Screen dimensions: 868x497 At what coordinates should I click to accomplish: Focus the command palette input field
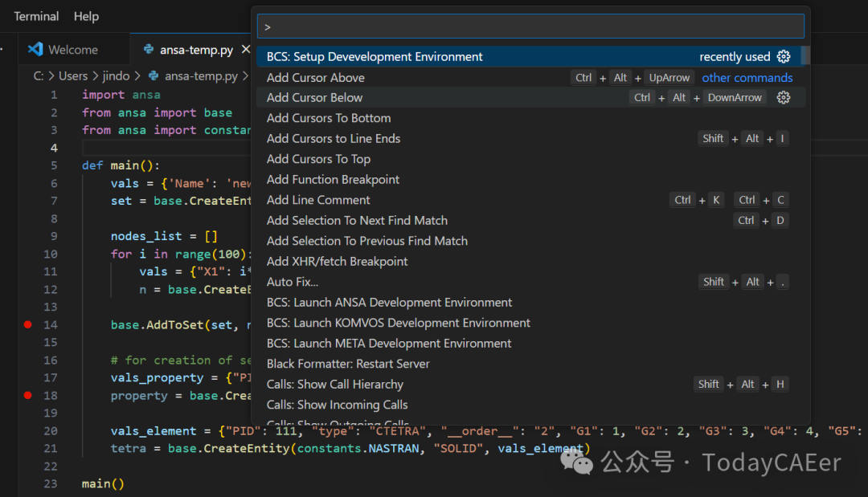[530, 26]
